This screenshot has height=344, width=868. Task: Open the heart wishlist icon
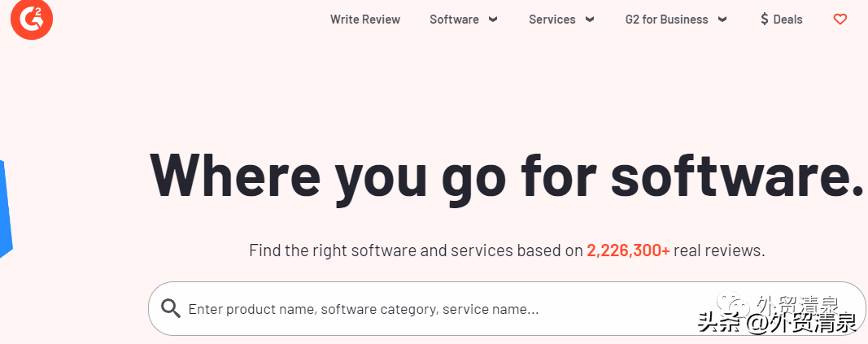(x=840, y=20)
